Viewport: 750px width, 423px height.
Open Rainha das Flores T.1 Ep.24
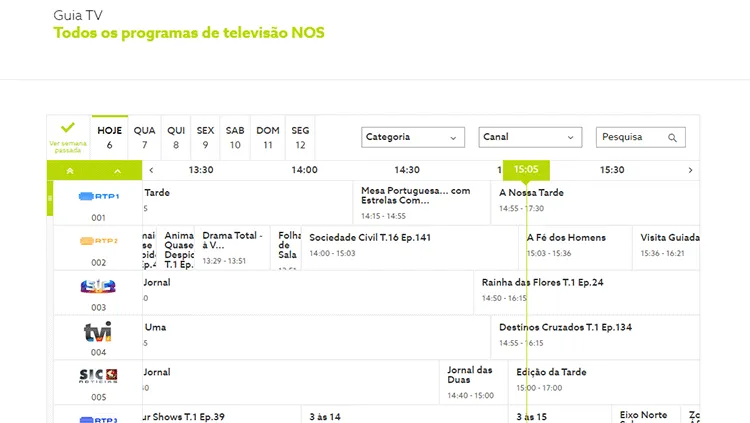tap(586, 293)
